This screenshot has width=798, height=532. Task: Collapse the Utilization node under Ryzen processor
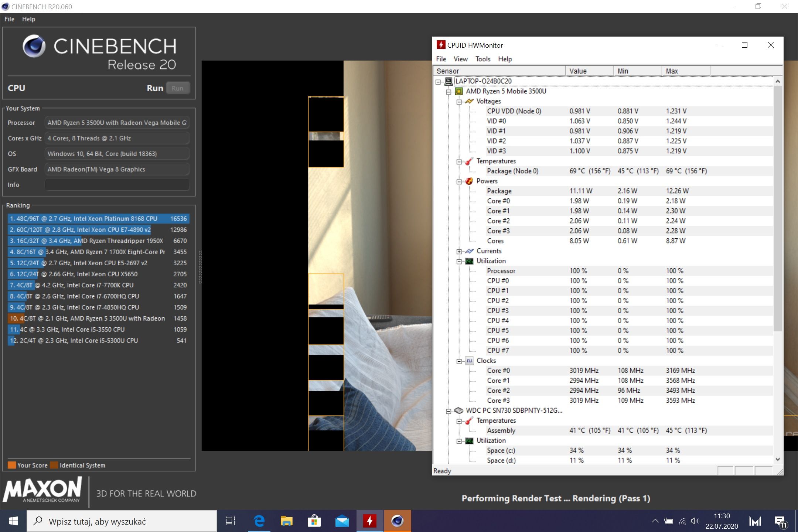coord(459,262)
